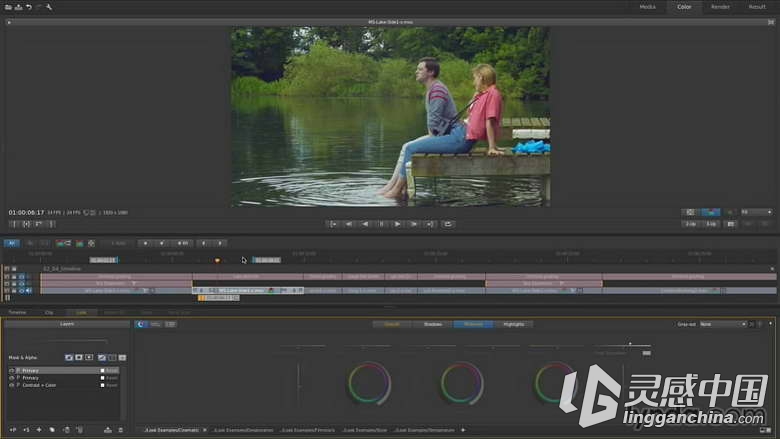This screenshot has width=780, height=439.
Task: Save the look with the layers footer save icon
Action: 107,430
